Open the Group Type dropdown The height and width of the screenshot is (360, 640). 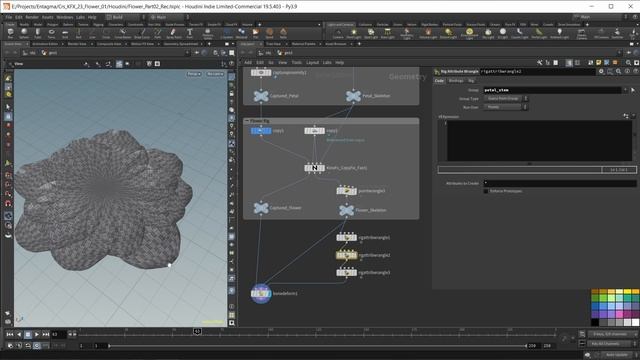pyautogui.click(x=506, y=99)
